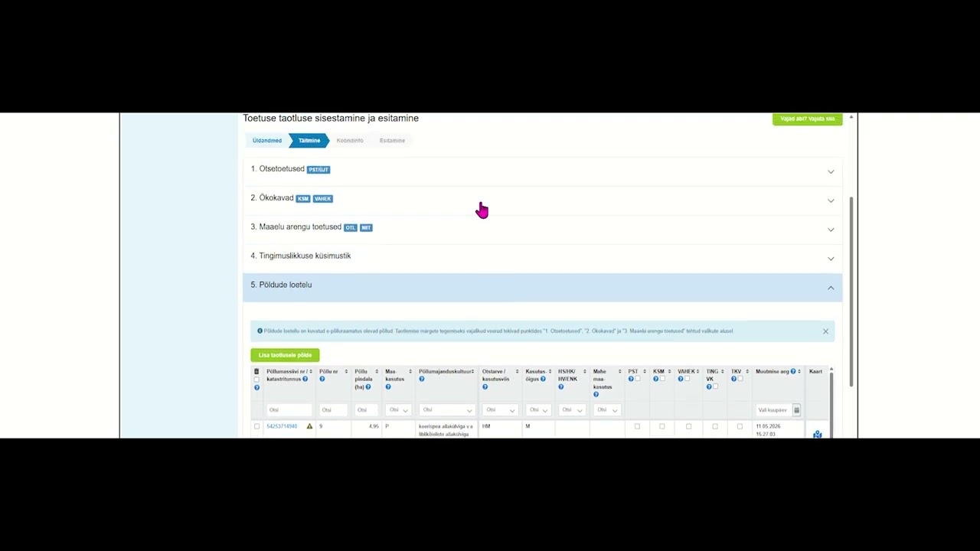Screen dimensions: 980x551
Task: Open help icon for Mahe maakasutus column
Action: (596, 394)
